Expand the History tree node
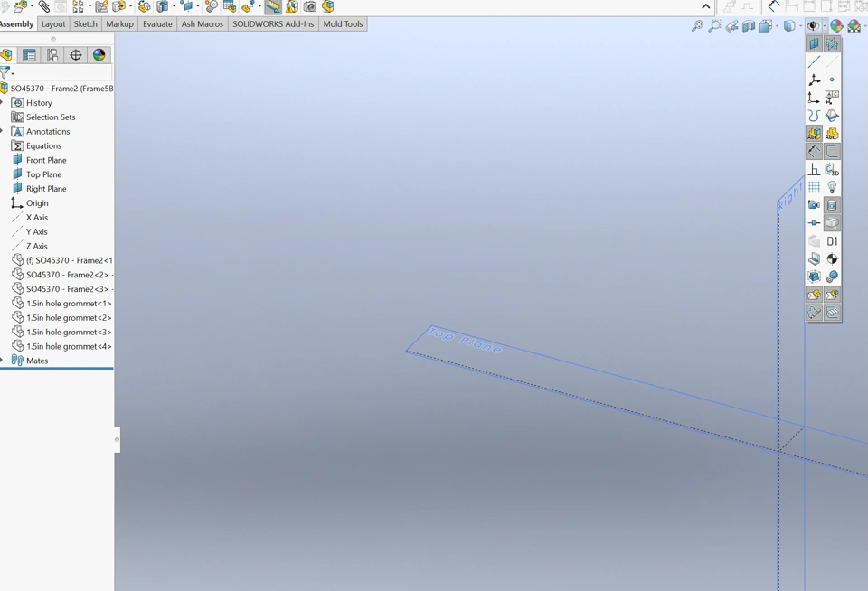Screen dimensions: 868x591 pos(2,102)
